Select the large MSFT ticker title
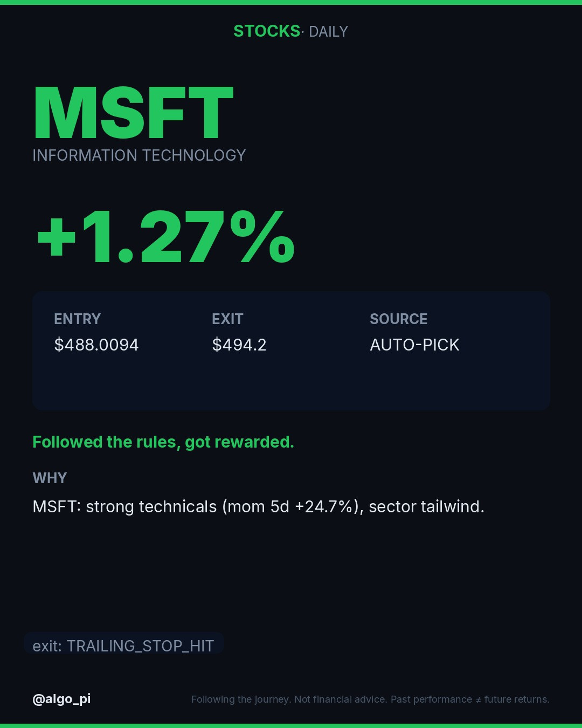The width and height of the screenshot is (582, 728). 133,113
